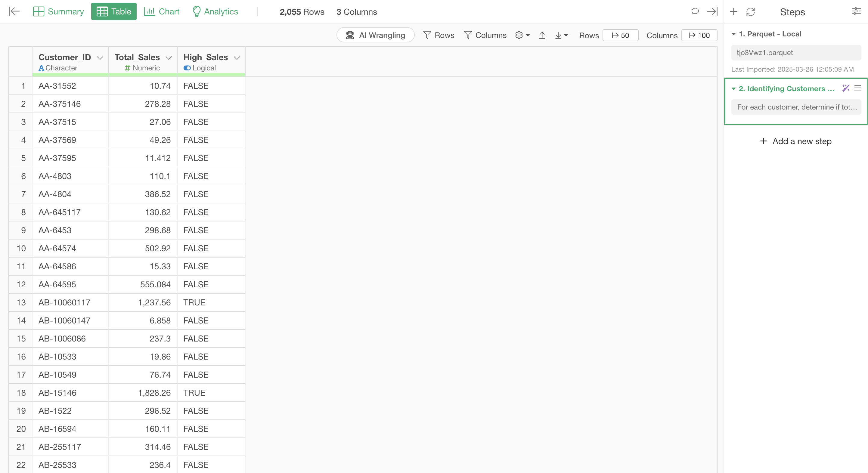Open the Customer_ID column menu chevron
868x473 pixels.
pos(100,58)
